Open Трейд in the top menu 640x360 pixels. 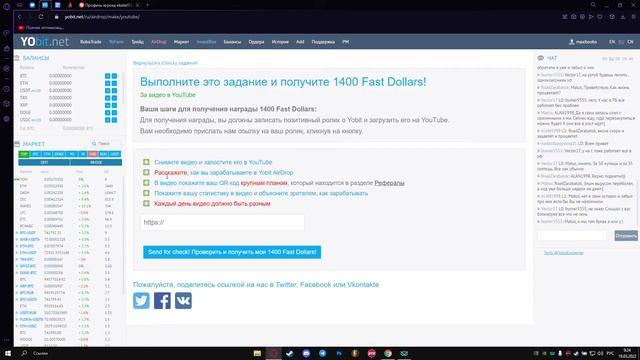click(138, 42)
